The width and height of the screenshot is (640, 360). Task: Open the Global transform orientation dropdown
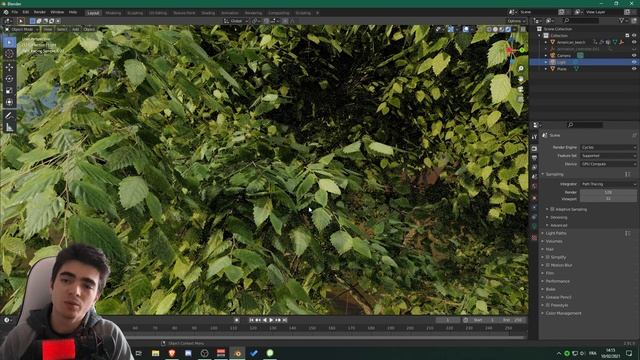236,21
